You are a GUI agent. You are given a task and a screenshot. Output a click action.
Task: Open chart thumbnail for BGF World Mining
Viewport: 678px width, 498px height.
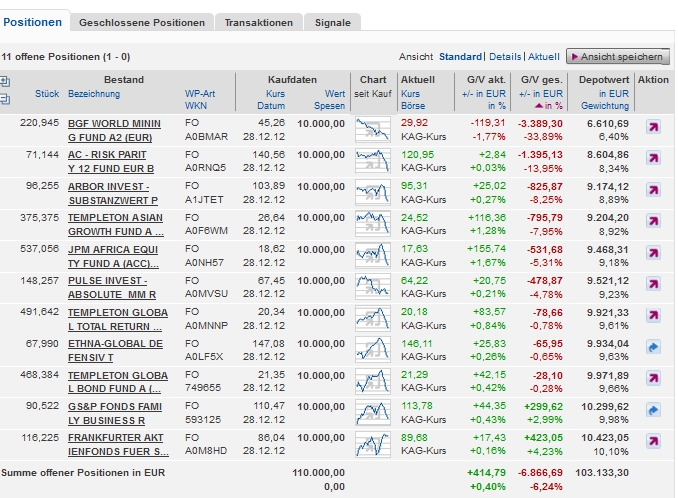pyautogui.click(x=373, y=129)
